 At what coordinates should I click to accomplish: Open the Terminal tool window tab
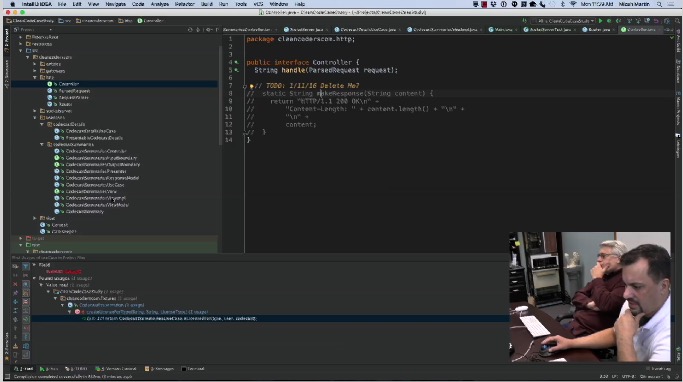click(x=193, y=369)
